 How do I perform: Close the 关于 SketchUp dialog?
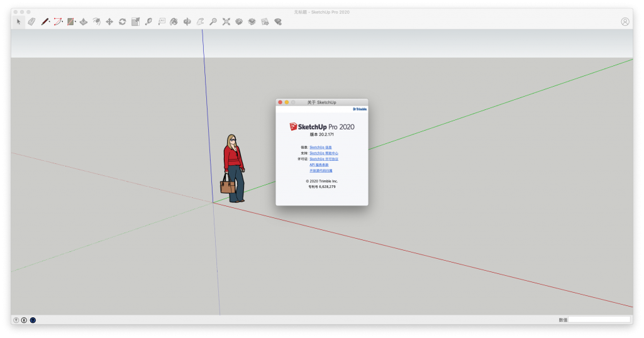(280, 102)
